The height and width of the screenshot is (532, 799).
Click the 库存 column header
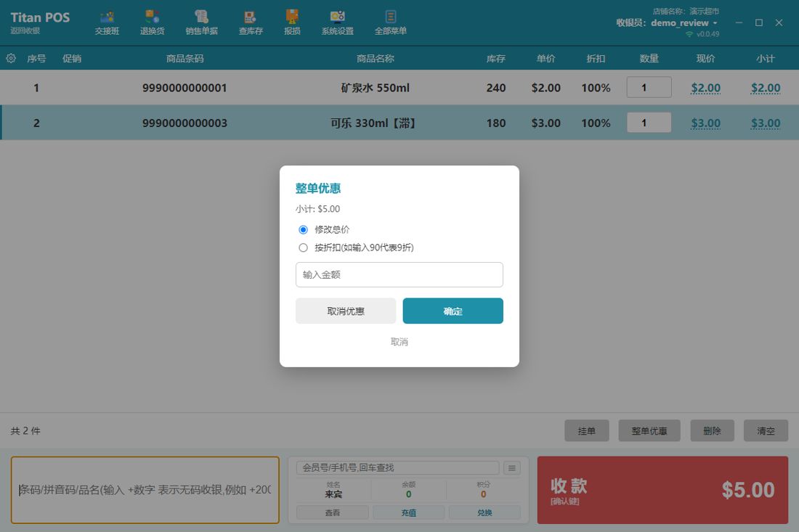496,59
